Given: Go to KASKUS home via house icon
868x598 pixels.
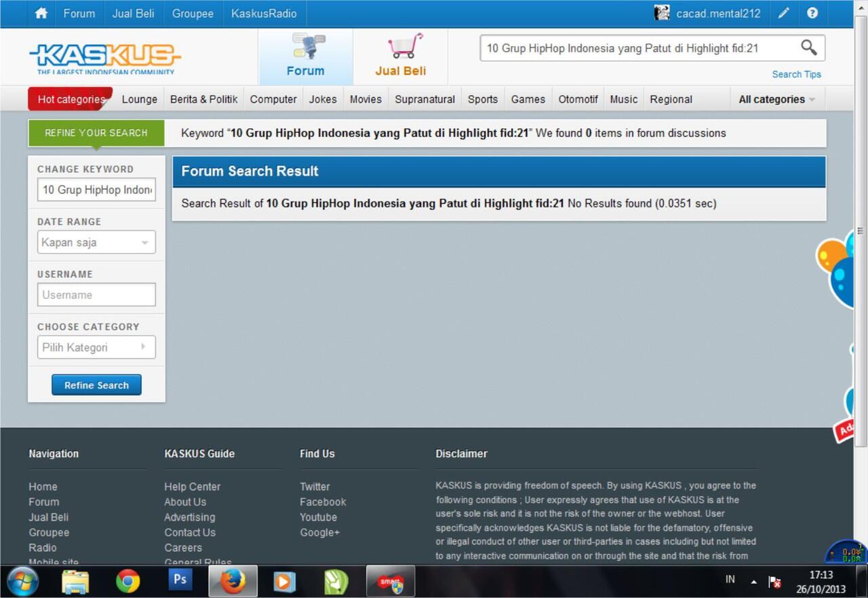Looking at the screenshot, I should pos(41,13).
